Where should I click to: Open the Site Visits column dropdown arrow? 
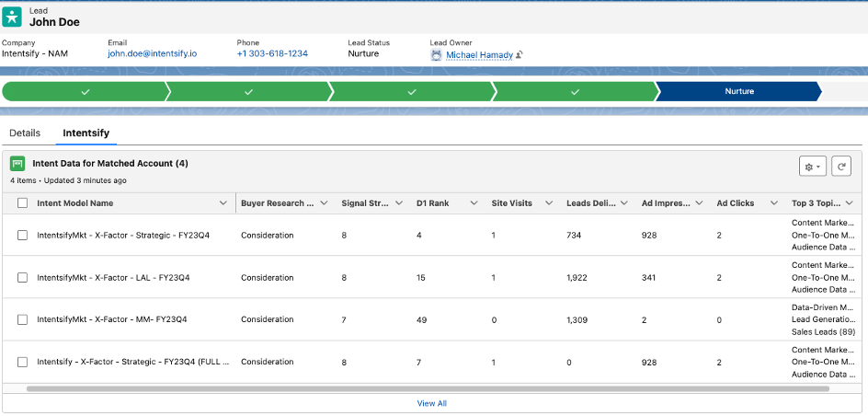(549, 203)
